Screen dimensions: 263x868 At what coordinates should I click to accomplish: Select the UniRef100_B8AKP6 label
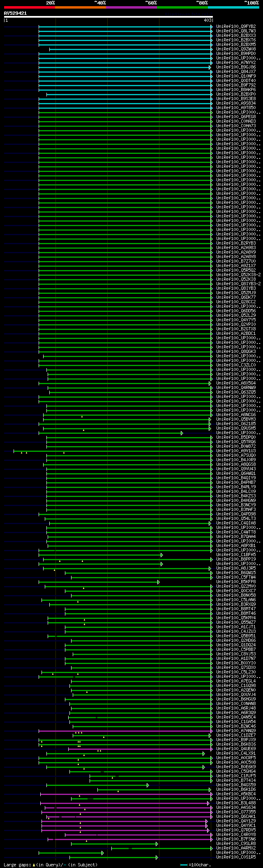236,89
